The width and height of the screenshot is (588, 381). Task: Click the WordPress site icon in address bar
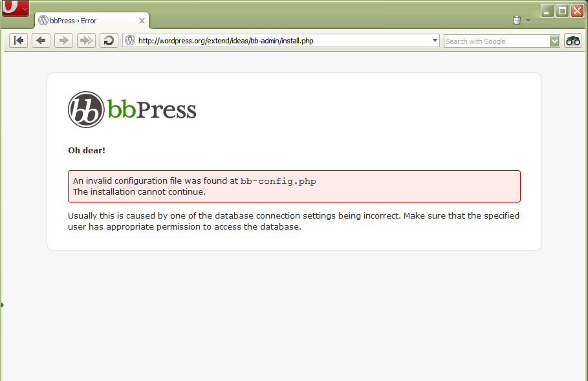coord(130,40)
